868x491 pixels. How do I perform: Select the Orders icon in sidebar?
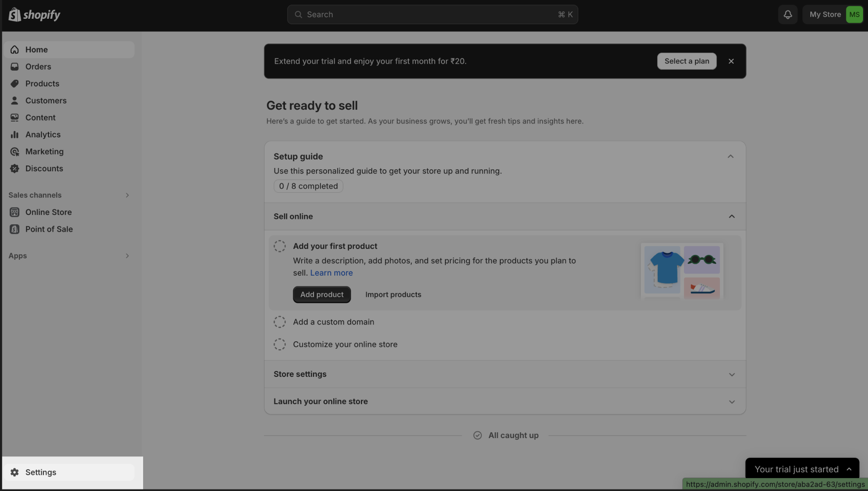point(15,66)
